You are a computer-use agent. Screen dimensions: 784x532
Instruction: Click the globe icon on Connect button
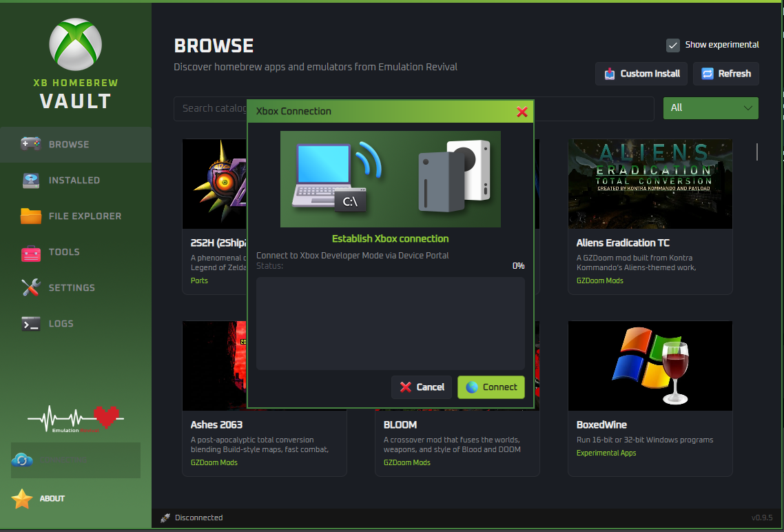pos(472,387)
